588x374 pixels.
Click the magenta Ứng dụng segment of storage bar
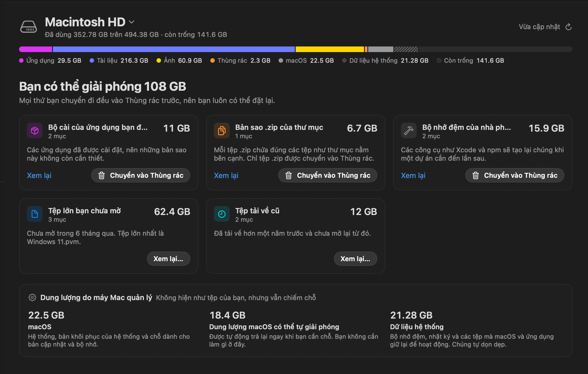[x=36, y=49]
